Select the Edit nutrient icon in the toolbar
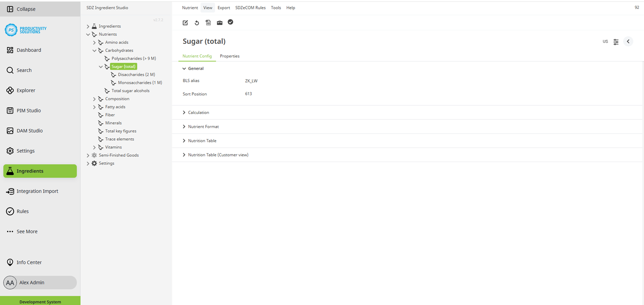 185,23
